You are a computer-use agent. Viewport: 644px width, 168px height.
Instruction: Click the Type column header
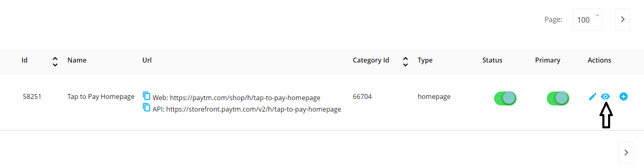(x=425, y=60)
